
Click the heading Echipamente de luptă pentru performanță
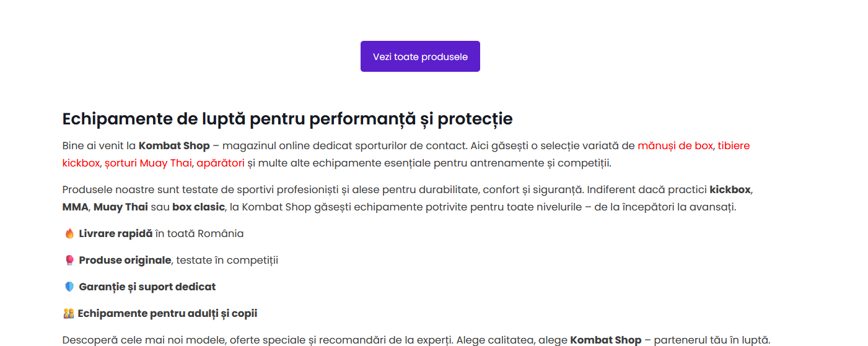tap(287, 119)
